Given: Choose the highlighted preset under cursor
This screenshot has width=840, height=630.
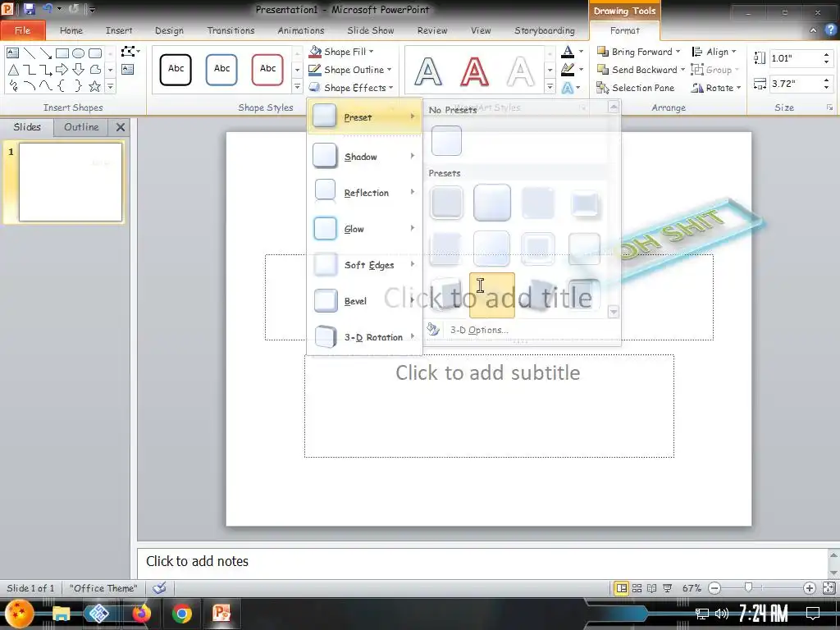Looking at the screenshot, I should 492,295.
